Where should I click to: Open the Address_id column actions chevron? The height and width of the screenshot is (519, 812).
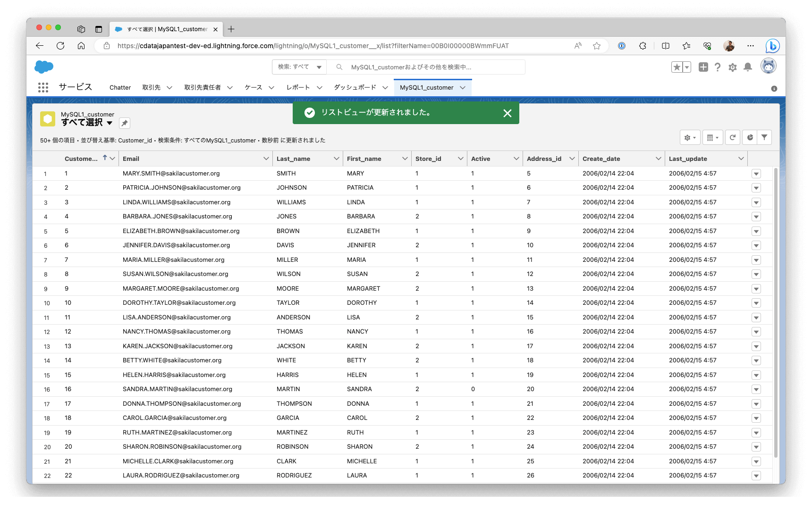pyautogui.click(x=572, y=159)
